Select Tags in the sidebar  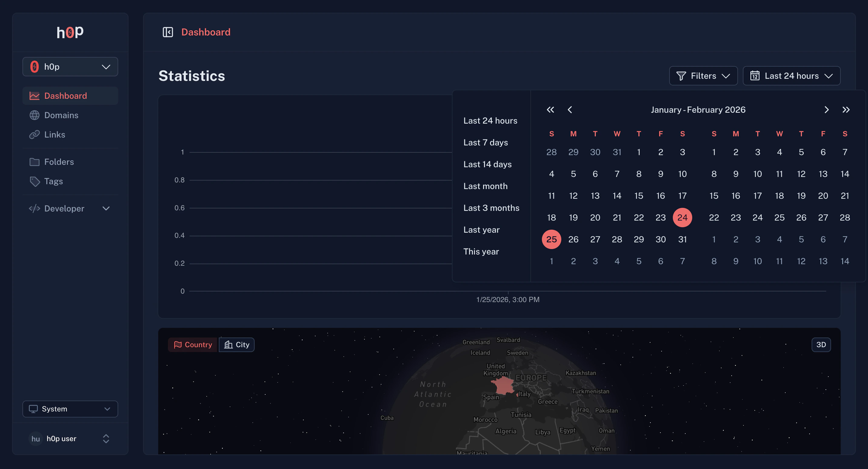[53, 181]
